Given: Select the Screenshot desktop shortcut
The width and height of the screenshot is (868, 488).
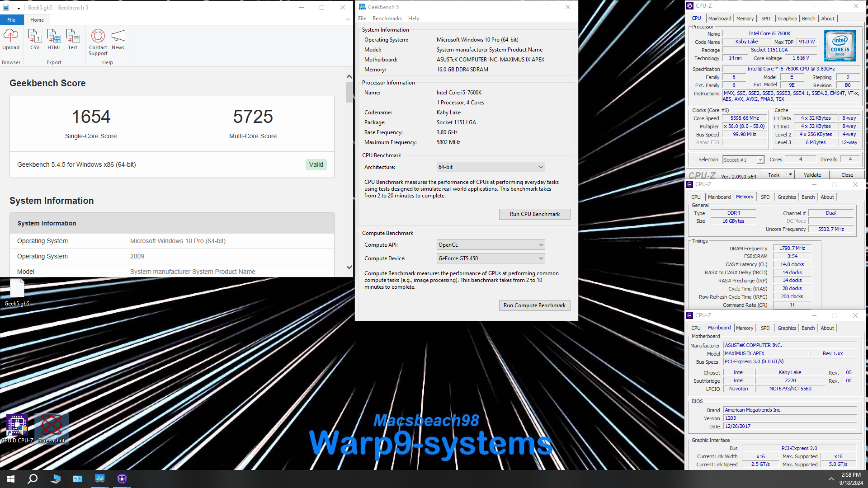Looking at the screenshot, I should point(52,428).
